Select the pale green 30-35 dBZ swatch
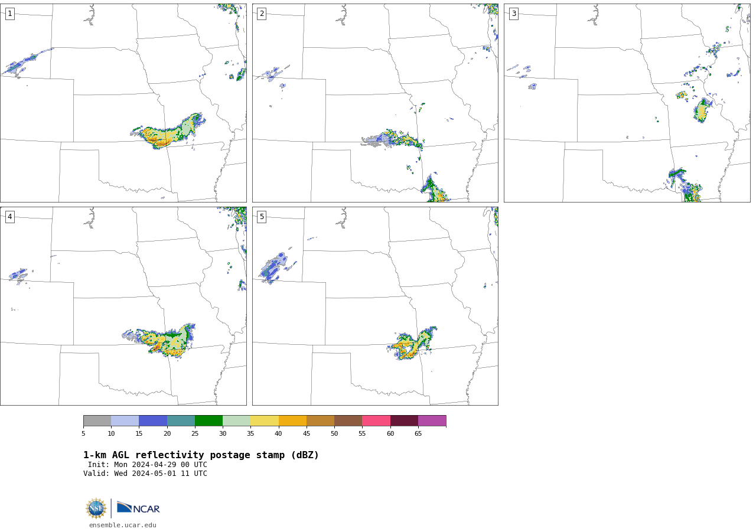The image size is (756, 532). [236, 420]
